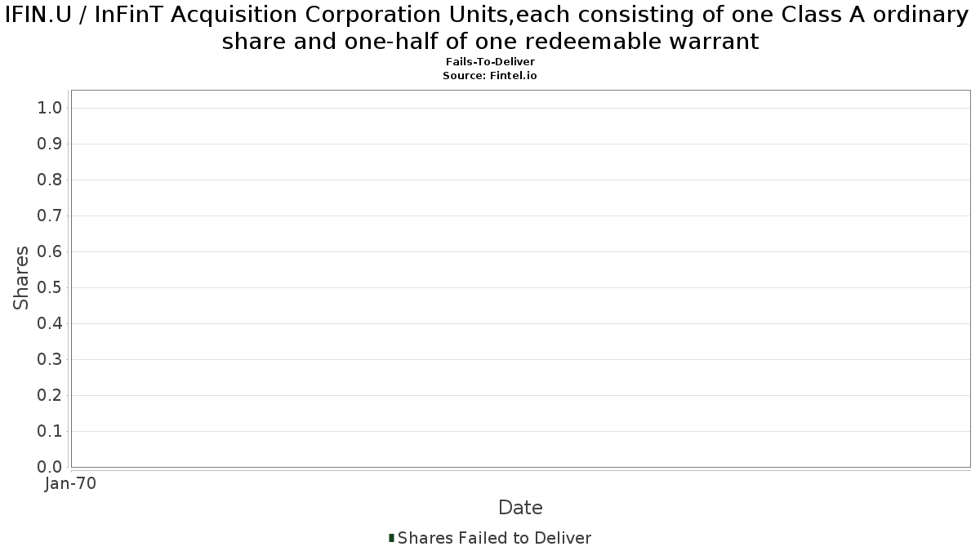The height and width of the screenshot is (551, 980).
Task: Click the 0.4 y-axis tick label
Action: tap(50, 323)
